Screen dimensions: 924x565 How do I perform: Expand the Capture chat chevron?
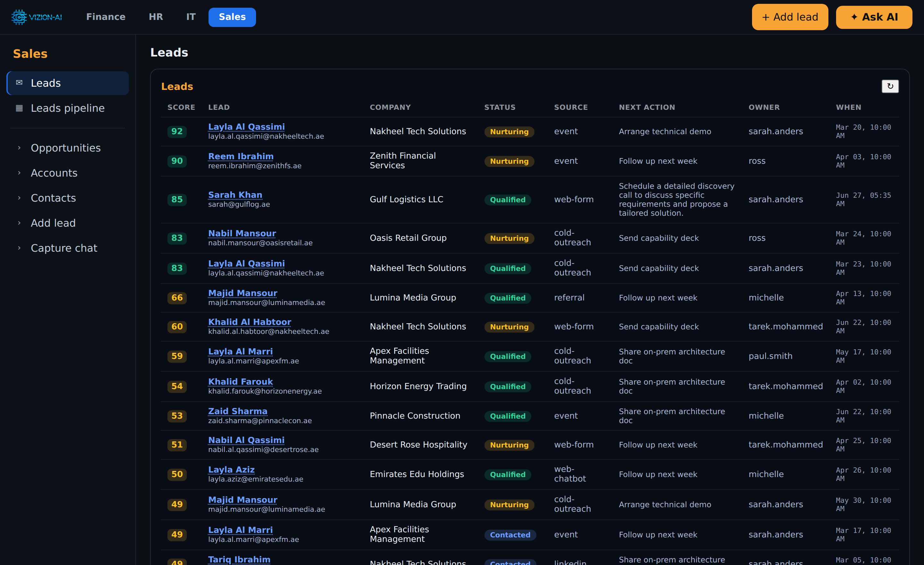point(19,248)
